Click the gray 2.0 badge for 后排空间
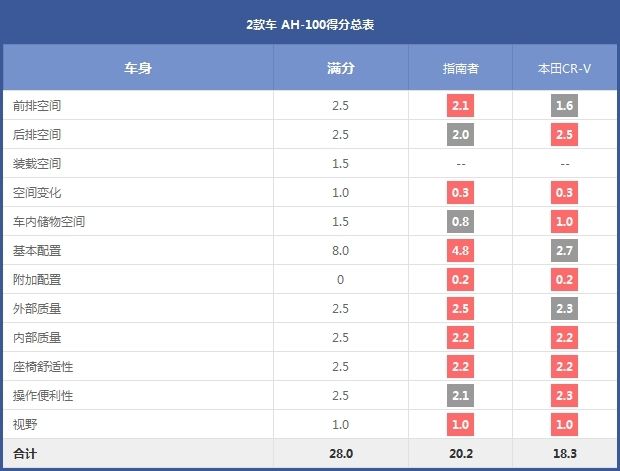The image size is (620, 471). [x=460, y=134]
